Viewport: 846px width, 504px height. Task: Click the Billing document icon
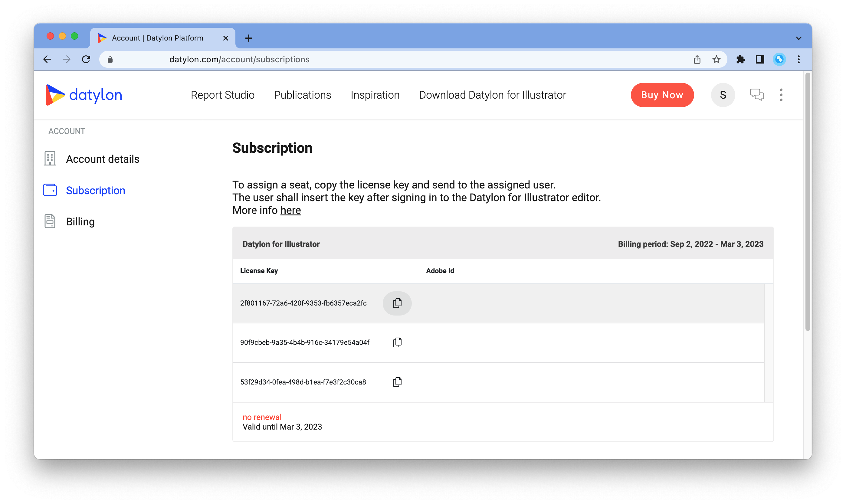(50, 221)
